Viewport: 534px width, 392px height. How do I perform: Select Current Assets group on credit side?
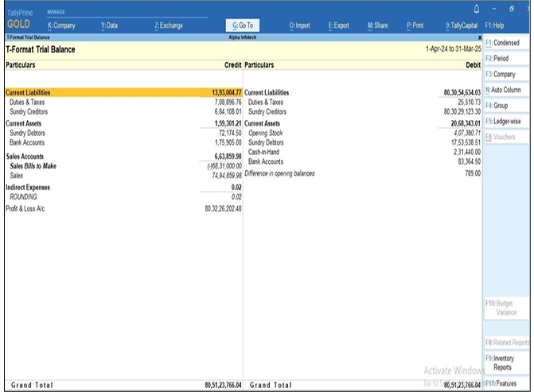point(123,123)
